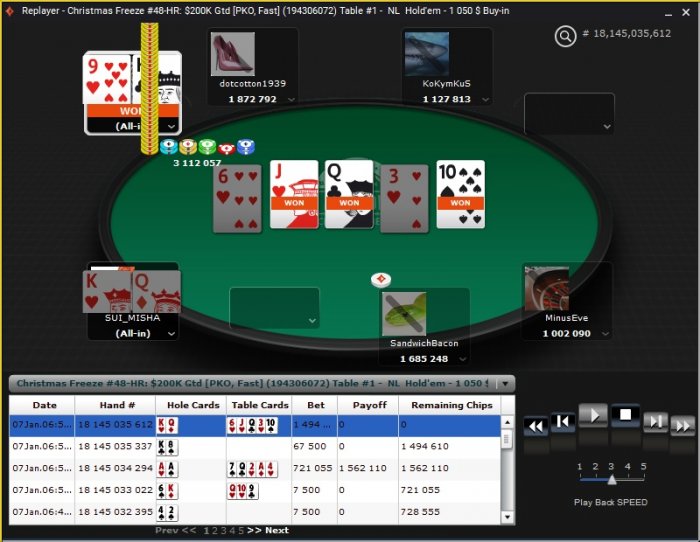Screen dimensions: 700x542
Task: Click the dealer button chip on table
Action: coord(381,279)
